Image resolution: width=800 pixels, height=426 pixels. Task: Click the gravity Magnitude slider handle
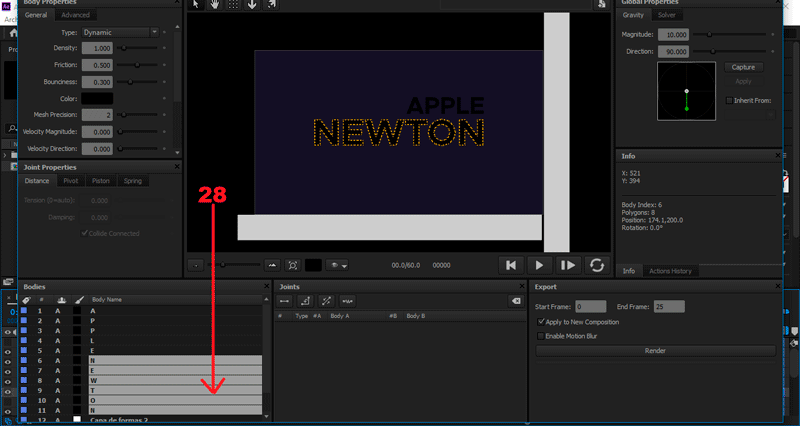coord(709,35)
